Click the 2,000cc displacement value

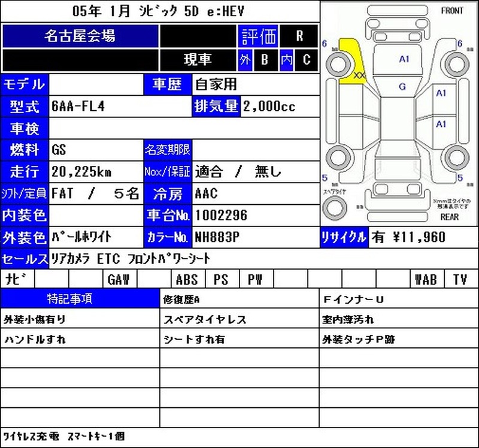(269, 107)
